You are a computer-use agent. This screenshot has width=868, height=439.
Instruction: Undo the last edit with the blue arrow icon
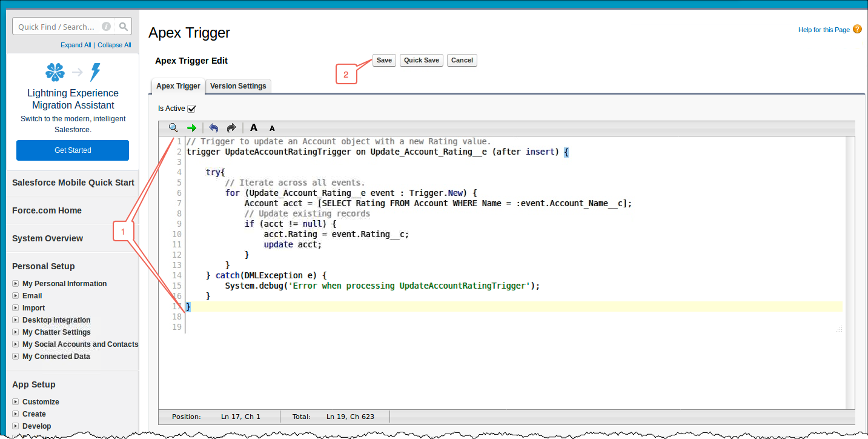213,128
